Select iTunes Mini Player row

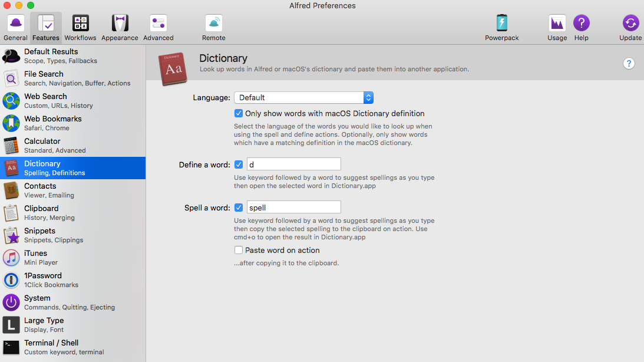[72, 257]
